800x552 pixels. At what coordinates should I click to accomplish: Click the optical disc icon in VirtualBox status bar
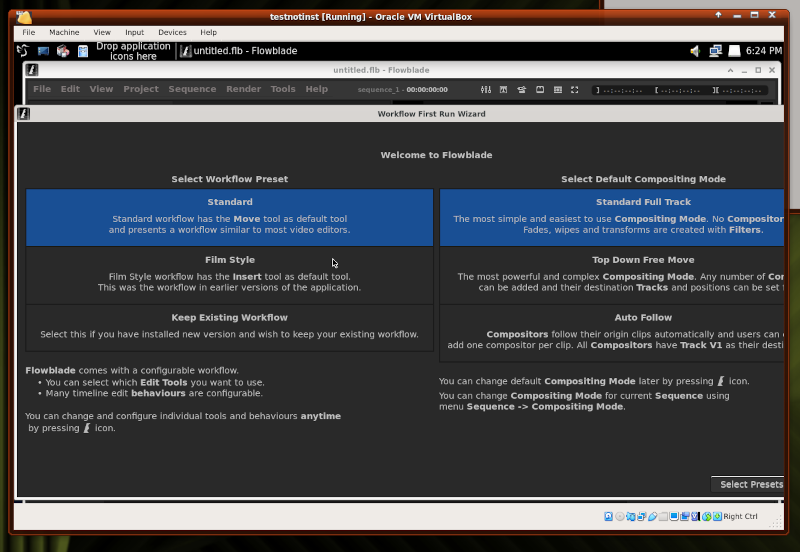[x=621, y=517]
